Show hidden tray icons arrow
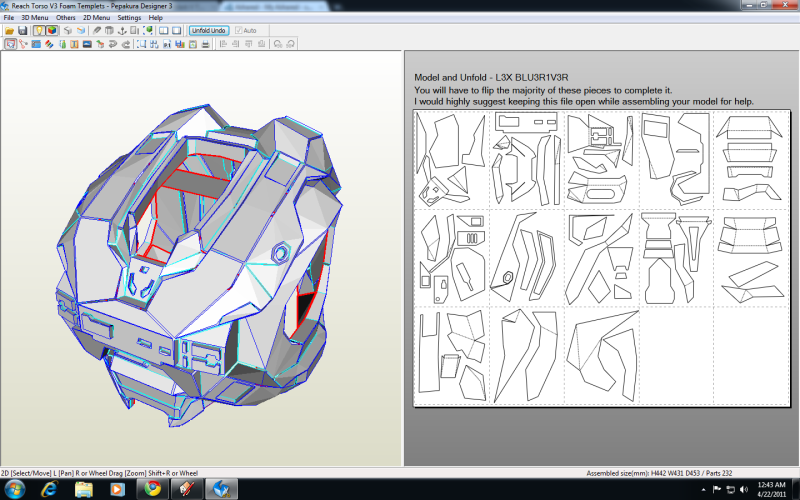 704,490
